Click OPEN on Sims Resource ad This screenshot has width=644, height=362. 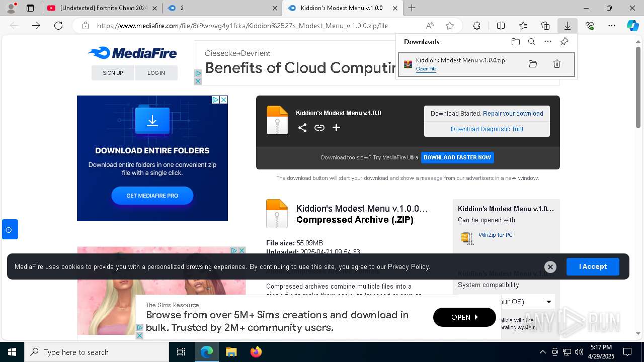(464, 317)
